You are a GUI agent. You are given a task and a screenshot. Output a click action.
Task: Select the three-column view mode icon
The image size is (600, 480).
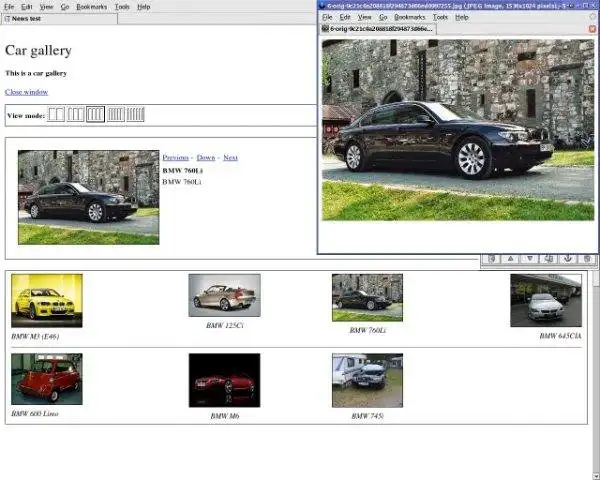tap(75, 114)
